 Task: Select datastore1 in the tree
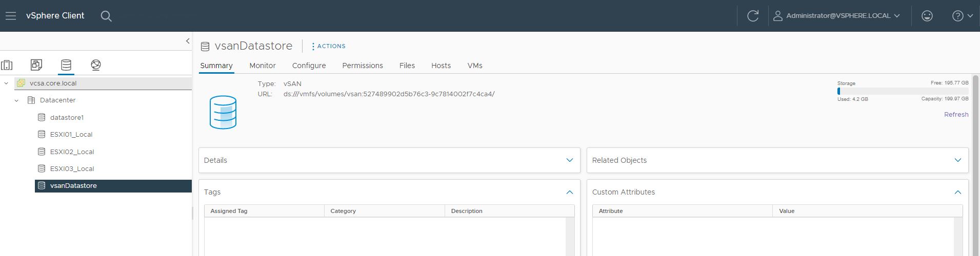click(x=67, y=117)
